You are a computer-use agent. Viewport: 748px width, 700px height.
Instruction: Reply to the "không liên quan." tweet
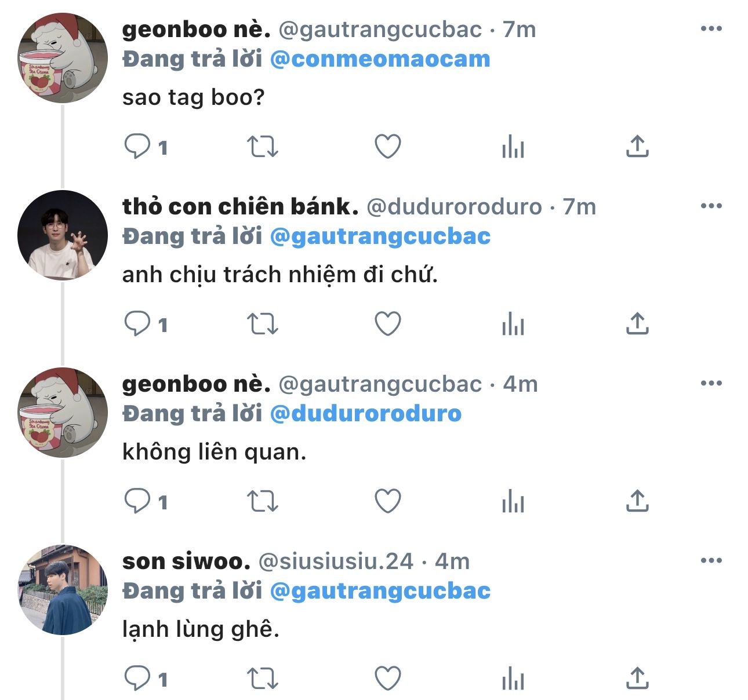pyautogui.click(x=137, y=501)
